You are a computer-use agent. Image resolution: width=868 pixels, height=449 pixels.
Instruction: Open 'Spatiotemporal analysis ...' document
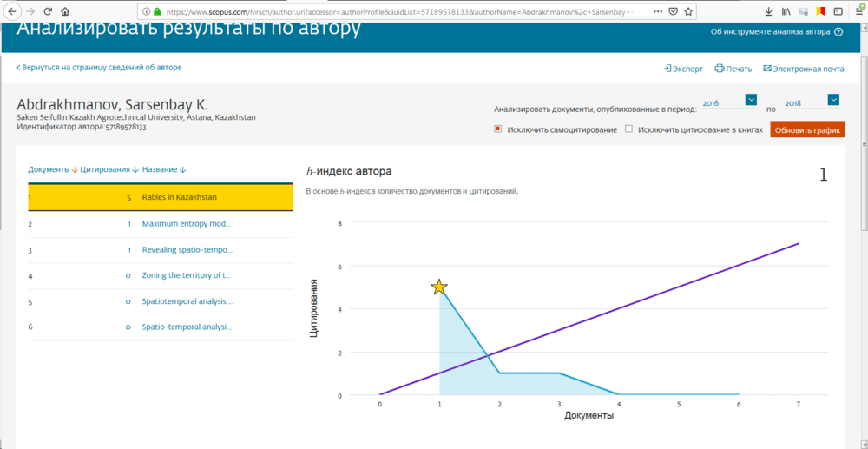tap(187, 301)
